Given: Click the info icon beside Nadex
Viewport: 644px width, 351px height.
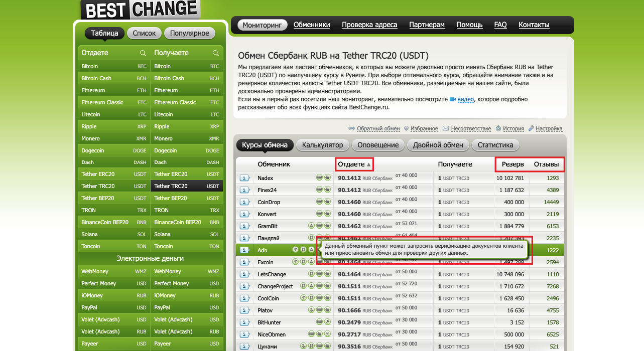Looking at the screenshot, I should pos(245,178).
